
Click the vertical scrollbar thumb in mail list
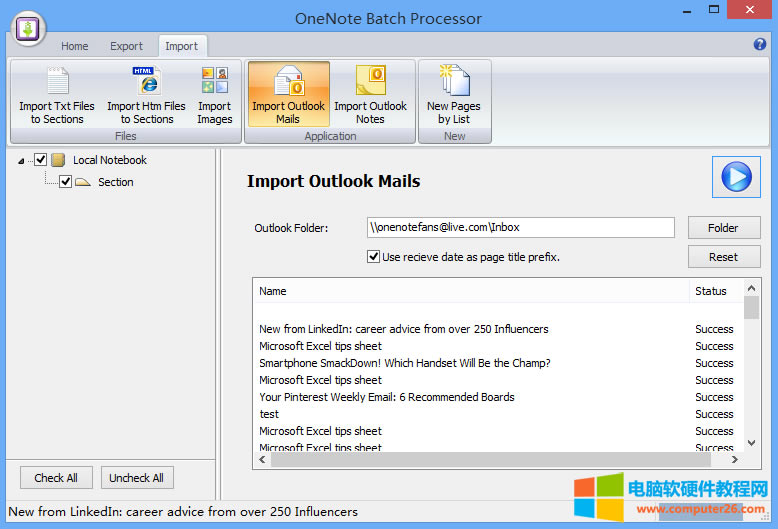click(x=751, y=308)
